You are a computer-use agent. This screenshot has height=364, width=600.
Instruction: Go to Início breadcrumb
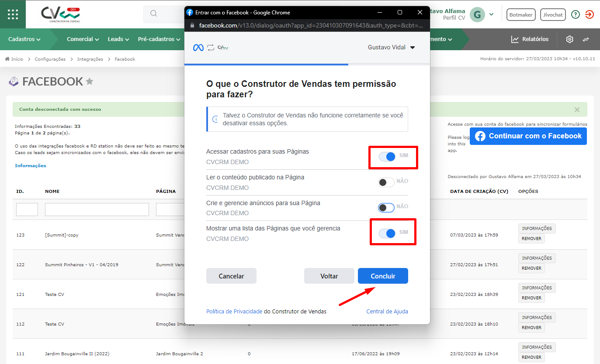17,59
